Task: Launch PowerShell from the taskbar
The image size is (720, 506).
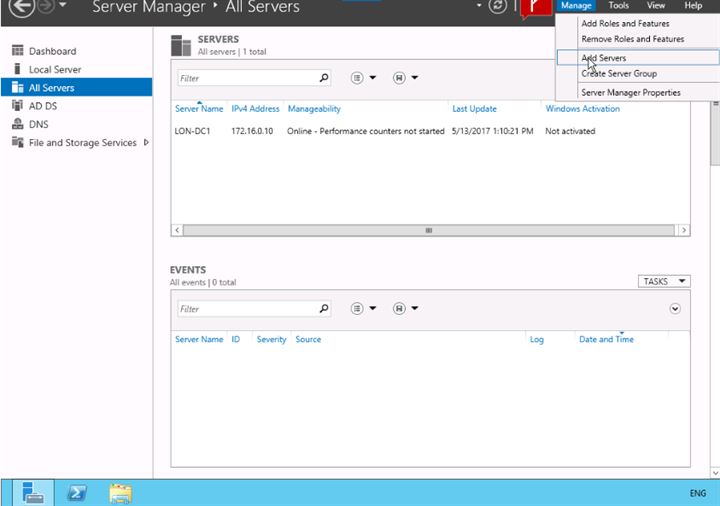Action: pos(77,493)
